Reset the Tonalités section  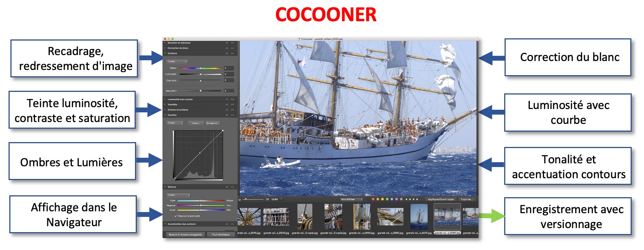click(x=227, y=105)
